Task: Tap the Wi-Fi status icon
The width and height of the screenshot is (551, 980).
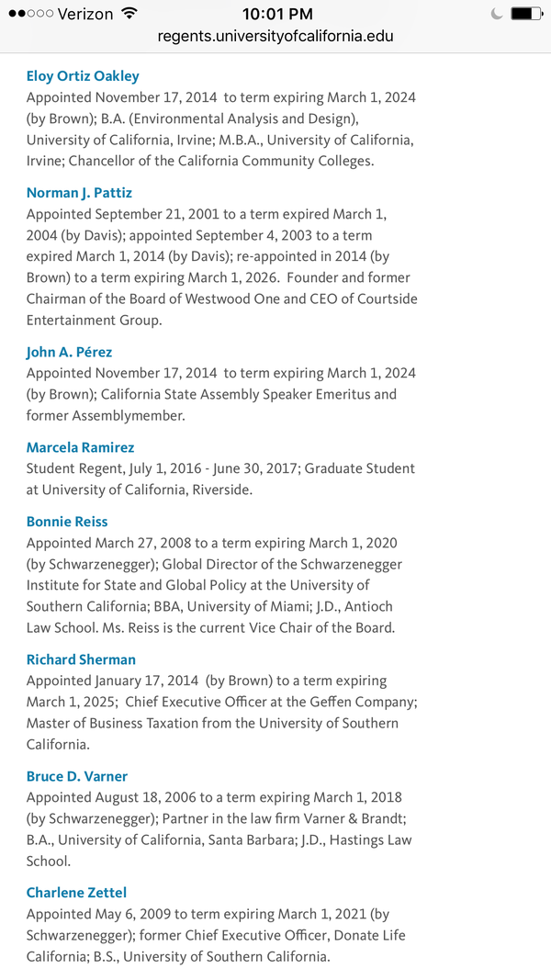Action: 129,14
